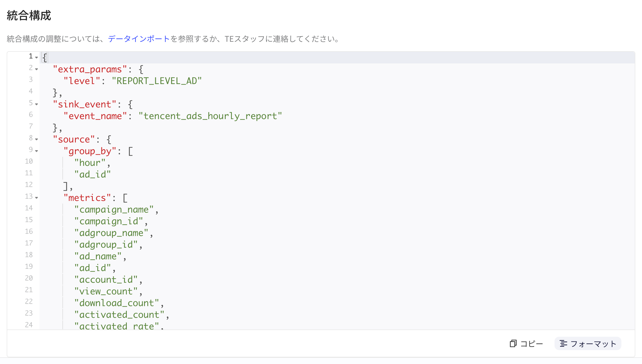Click the "adgroup_id" entry
This screenshot has width=642, height=364.
[106, 245]
